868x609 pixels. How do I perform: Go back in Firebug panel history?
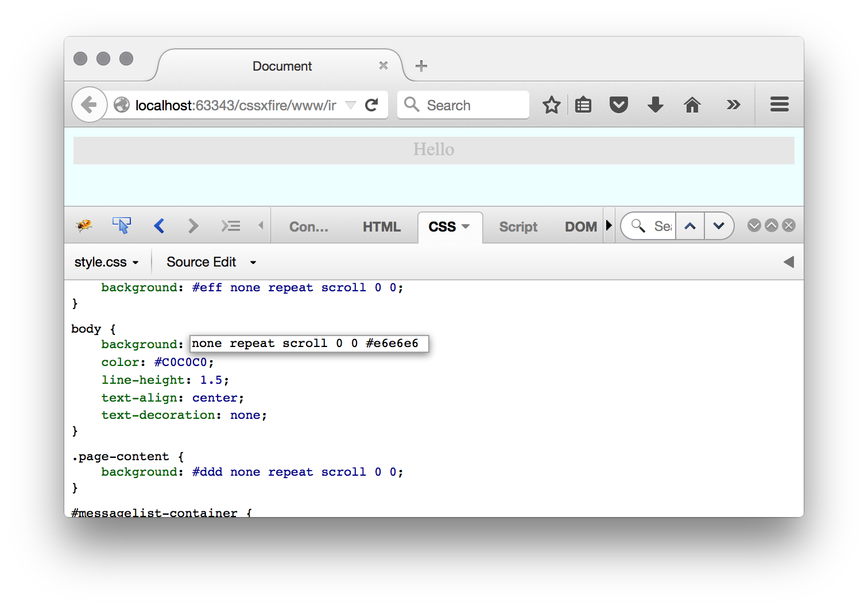click(160, 226)
